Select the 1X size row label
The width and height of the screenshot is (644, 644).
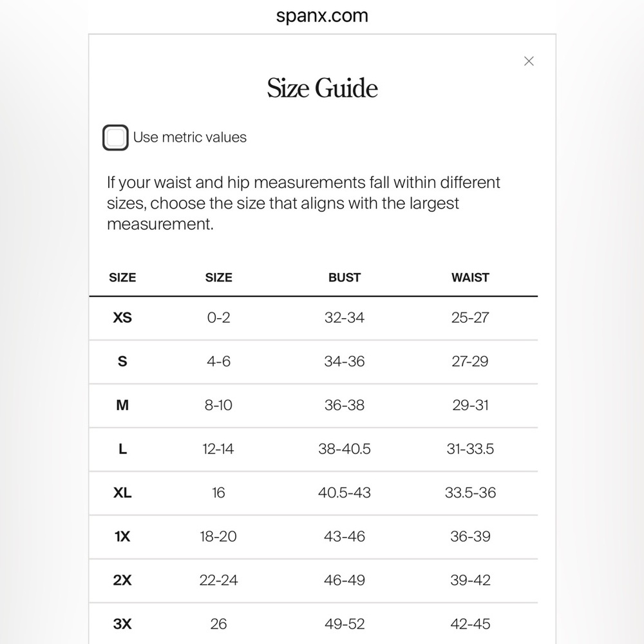tap(122, 536)
